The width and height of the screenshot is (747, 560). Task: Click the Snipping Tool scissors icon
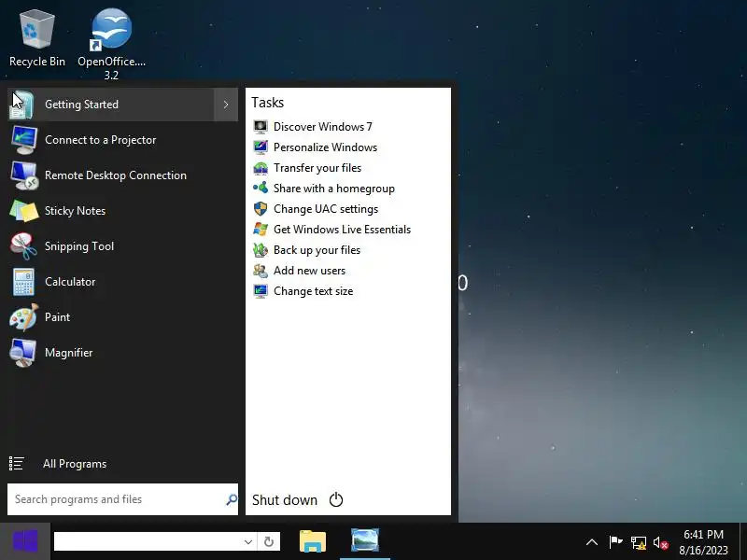[x=24, y=246]
